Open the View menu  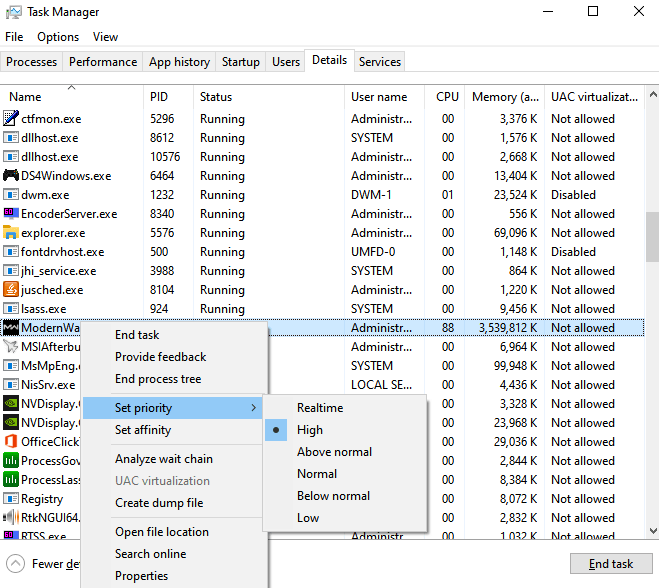tap(105, 37)
